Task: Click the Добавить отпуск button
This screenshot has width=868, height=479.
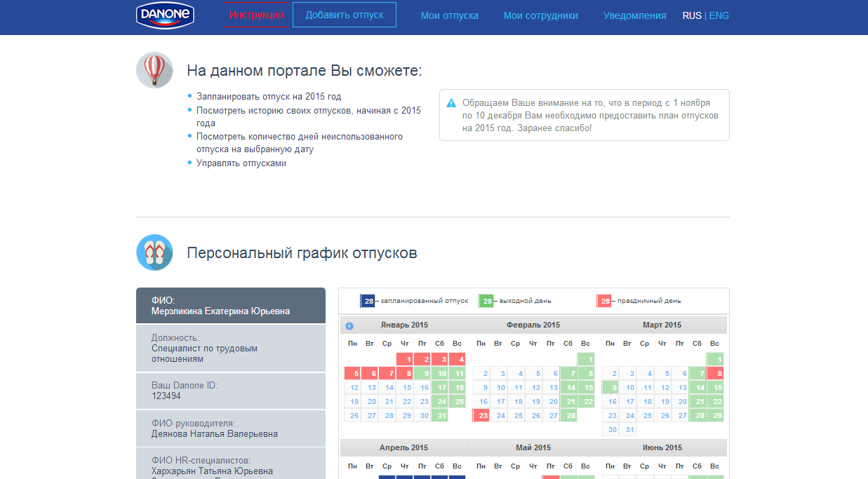Action: (x=345, y=15)
